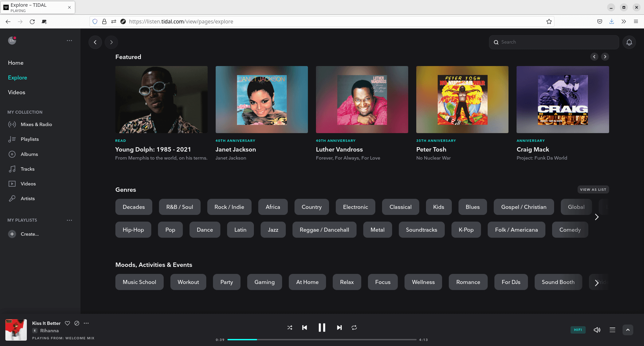The height and width of the screenshot is (346, 644).
Task: Select the Jazz genre
Action: tap(273, 230)
